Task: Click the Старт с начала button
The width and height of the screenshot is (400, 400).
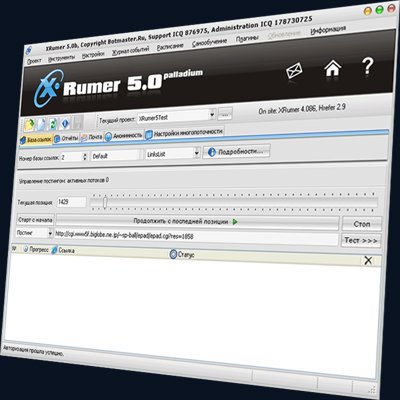Action: click(36, 220)
